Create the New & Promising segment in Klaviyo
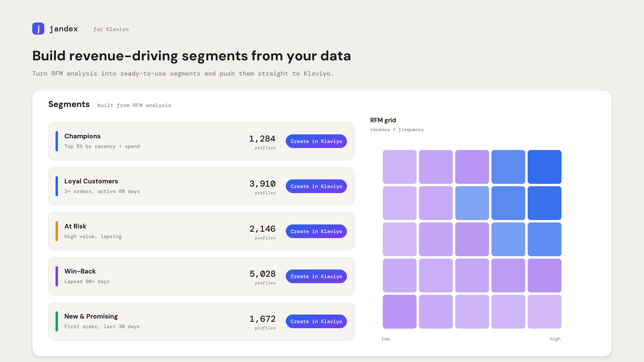644x362 pixels. click(x=316, y=321)
